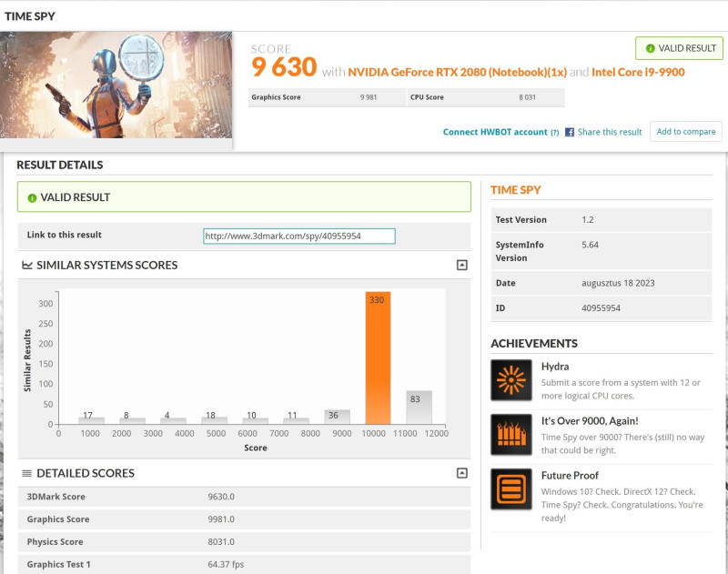Click the orange TIME SPY sidebar heading
Screen dimensions: 728x574
[515, 190]
